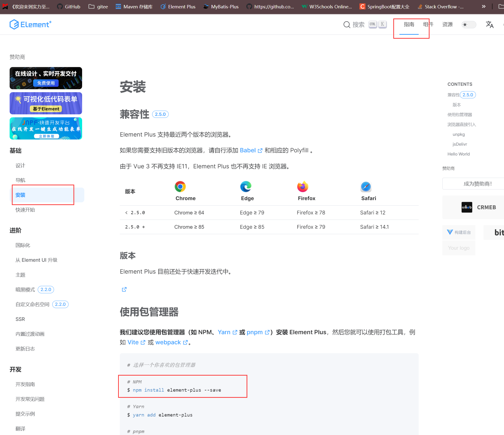This screenshot has height=435, width=504.
Task: Open the gitee bookmark folder
Action: [x=98, y=7]
